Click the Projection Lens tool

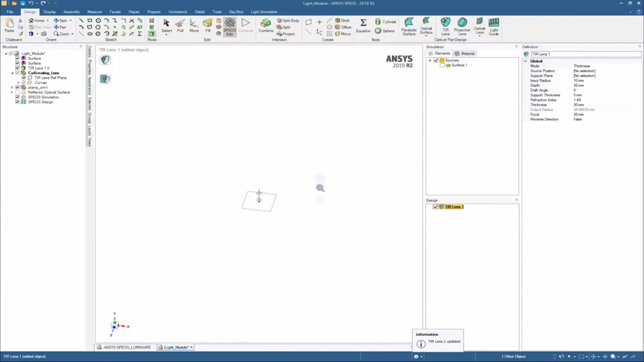[462, 26]
